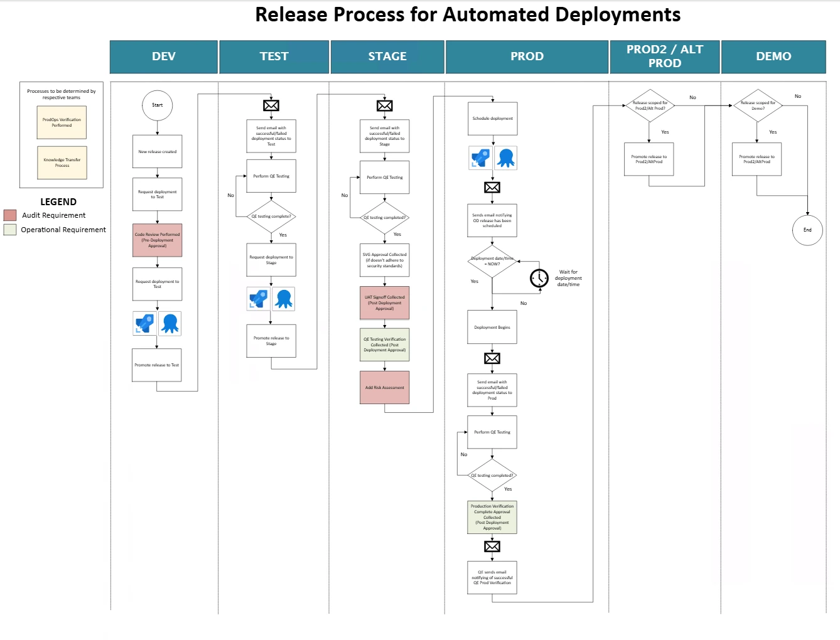Select the PROD lane header

click(527, 56)
